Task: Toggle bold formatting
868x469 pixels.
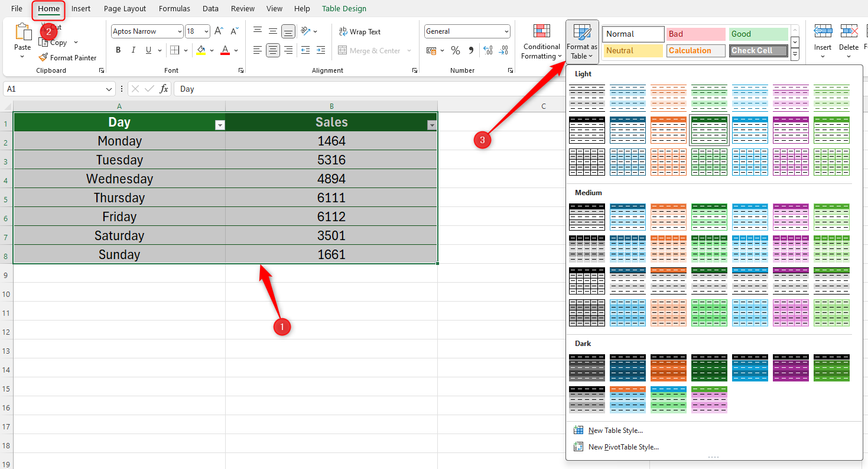Action: (x=118, y=50)
